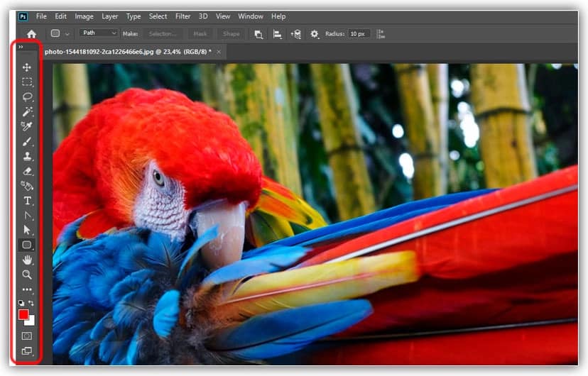Open the Layer menu
Image resolution: width=588 pixels, height=376 pixels.
pyautogui.click(x=109, y=16)
